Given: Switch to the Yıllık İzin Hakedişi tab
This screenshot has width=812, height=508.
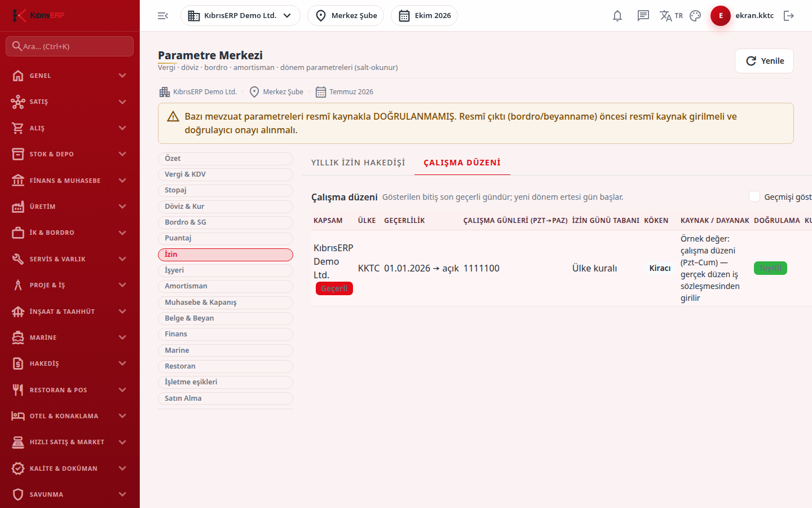Looking at the screenshot, I should [x=358, y=163].
